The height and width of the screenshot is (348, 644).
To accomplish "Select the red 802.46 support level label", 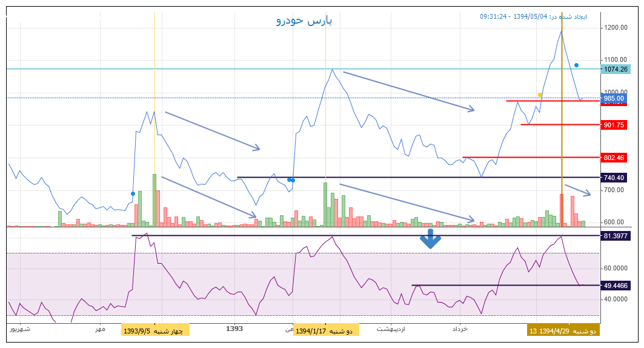I will (614, 158).
